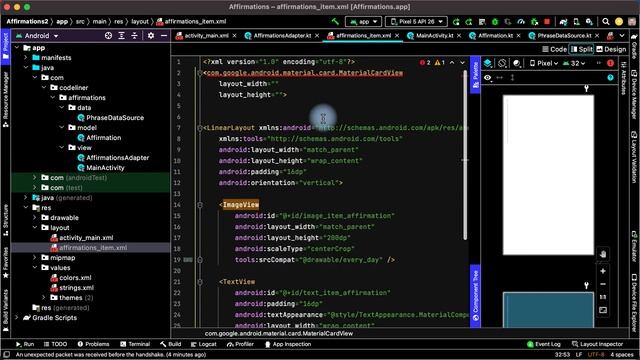
Task: Switch to Affirmation.kt tab
Action: point(495,36)
